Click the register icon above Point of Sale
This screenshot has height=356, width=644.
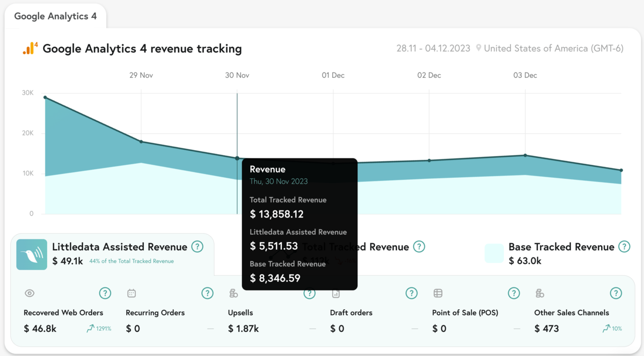pyautogui.click(x=438, y=293)
